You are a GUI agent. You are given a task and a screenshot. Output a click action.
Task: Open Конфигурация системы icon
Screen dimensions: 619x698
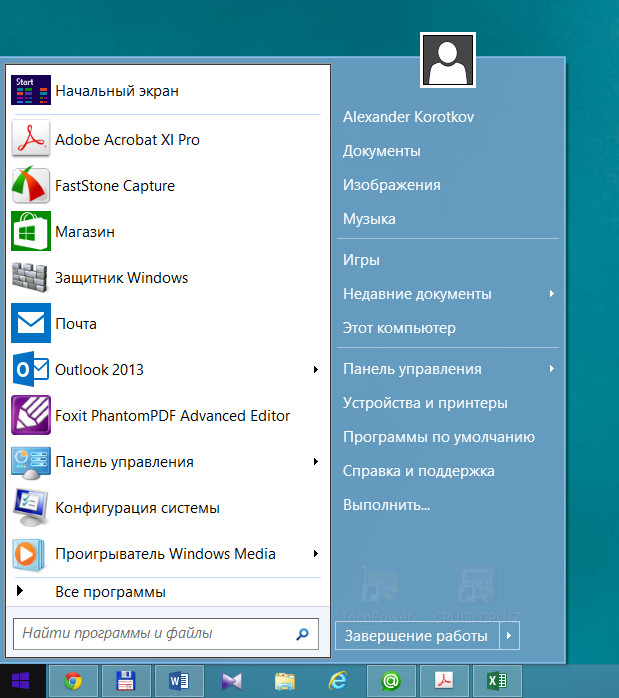[30, 507]
